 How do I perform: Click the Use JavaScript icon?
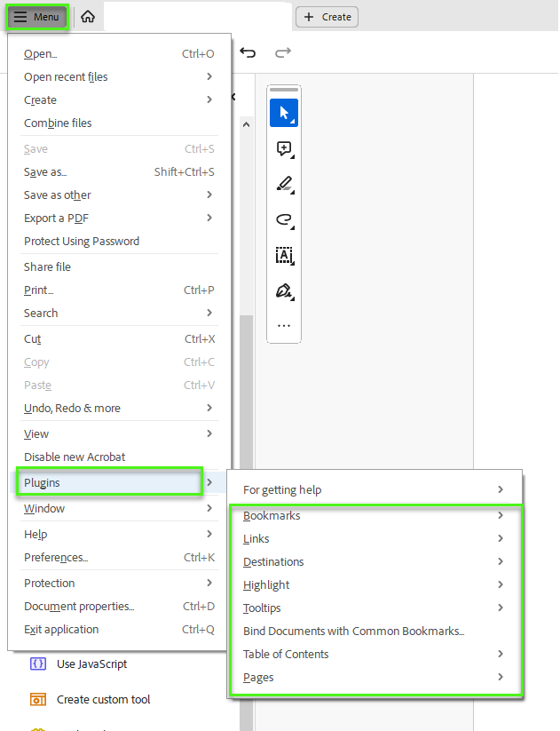click(36, 663)
